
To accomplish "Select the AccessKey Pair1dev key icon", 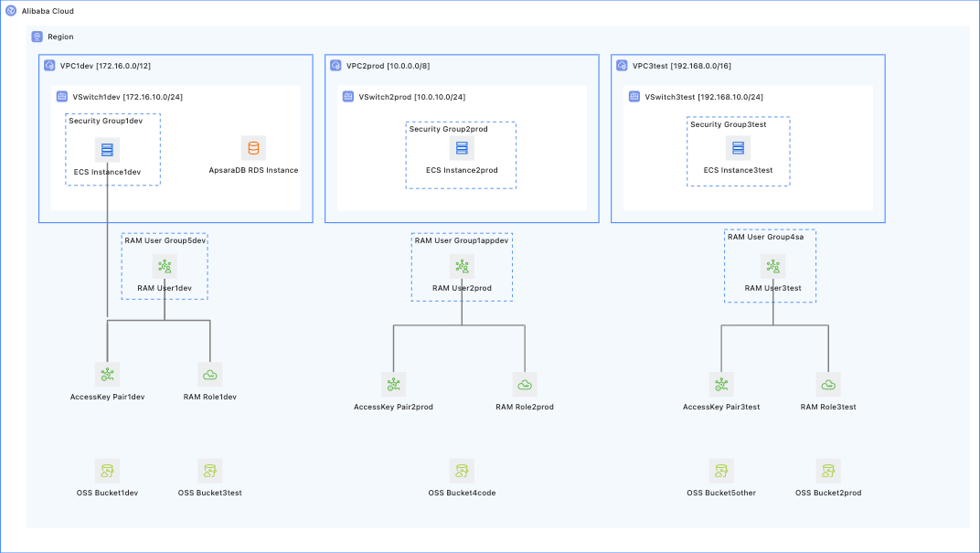I will click(108, 374).
